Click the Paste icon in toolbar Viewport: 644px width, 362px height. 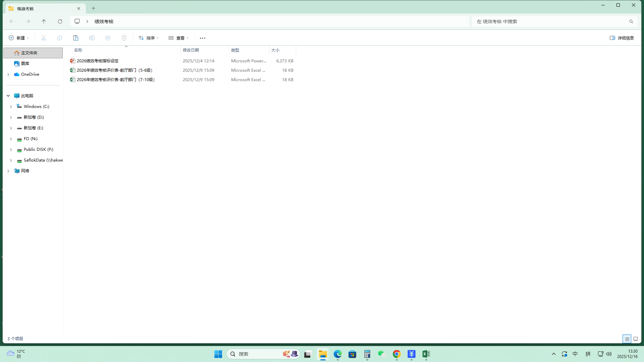tap(76, 38)
